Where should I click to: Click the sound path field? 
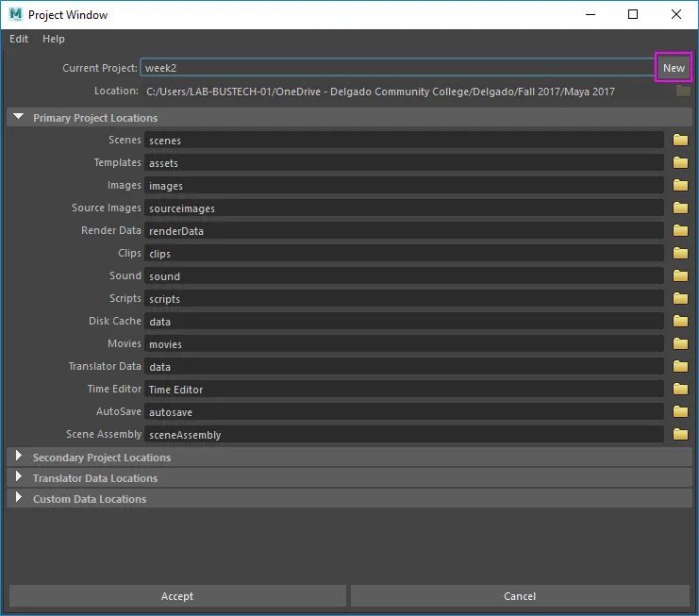pyautogui.click(x=404, y=276)
